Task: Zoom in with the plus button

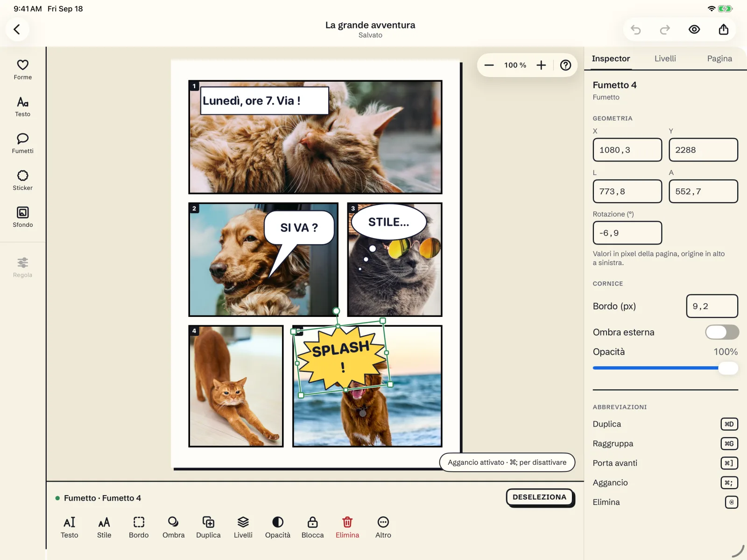Action: coord(541,65)
